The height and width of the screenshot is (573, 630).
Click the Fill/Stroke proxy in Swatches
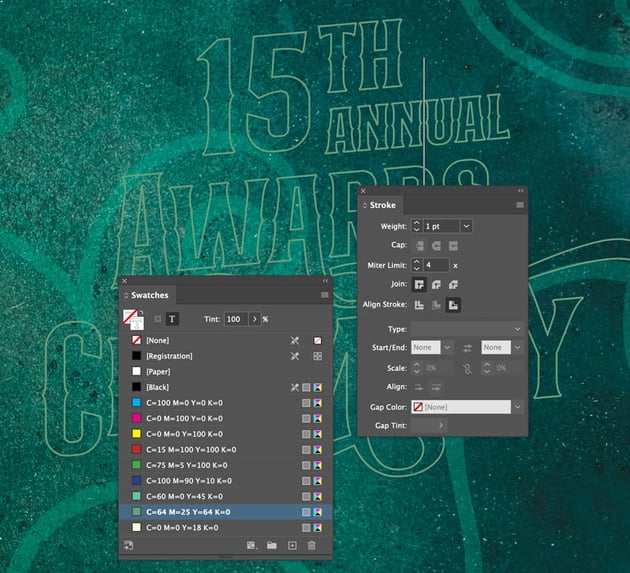pyautogui.click(x=133, y=319)
